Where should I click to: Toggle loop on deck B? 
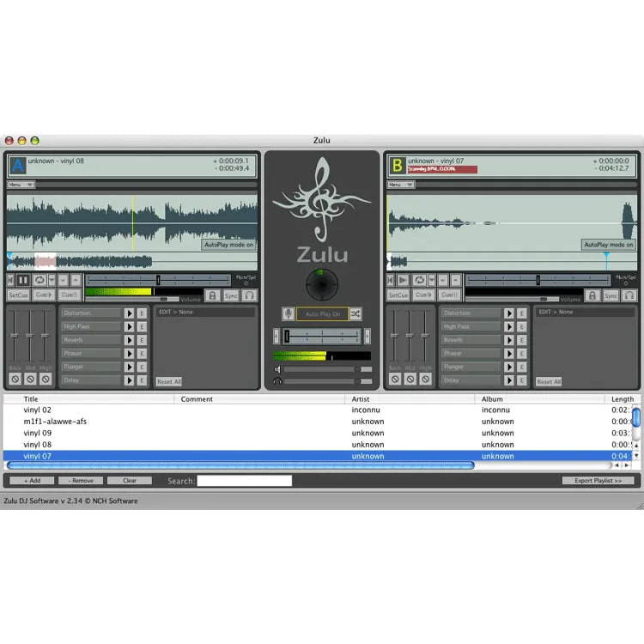tap(420, 281)
